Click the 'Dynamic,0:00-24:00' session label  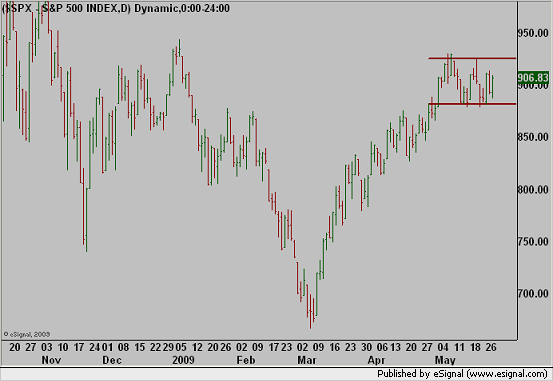(x=182, y=8)
